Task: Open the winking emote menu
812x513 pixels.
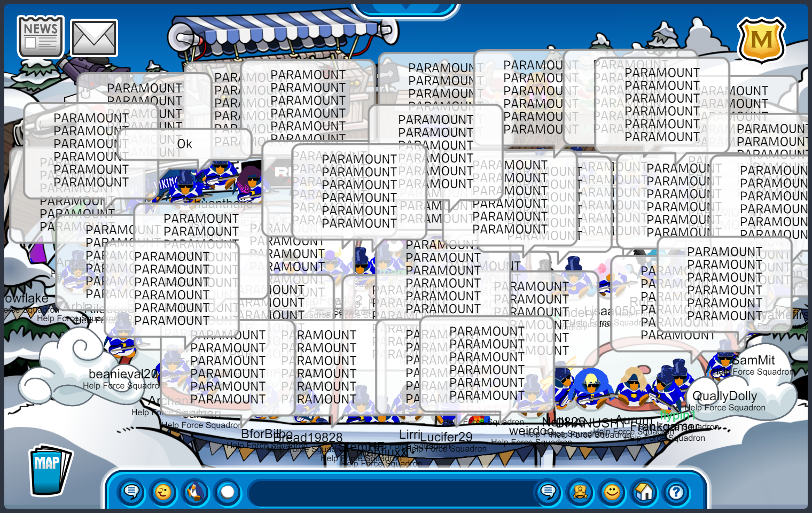Action: [163, 492]
